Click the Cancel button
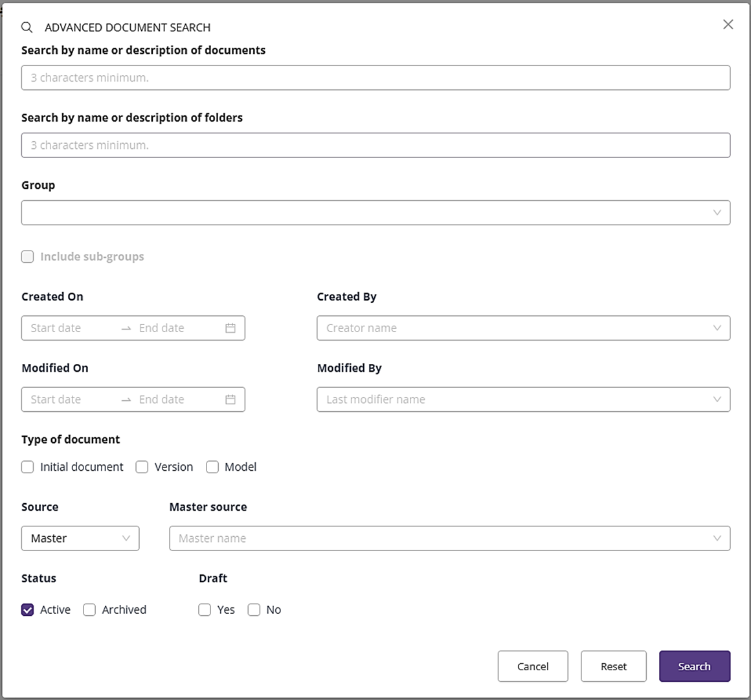This screenshot has width=751, height=700. point(532,666)
